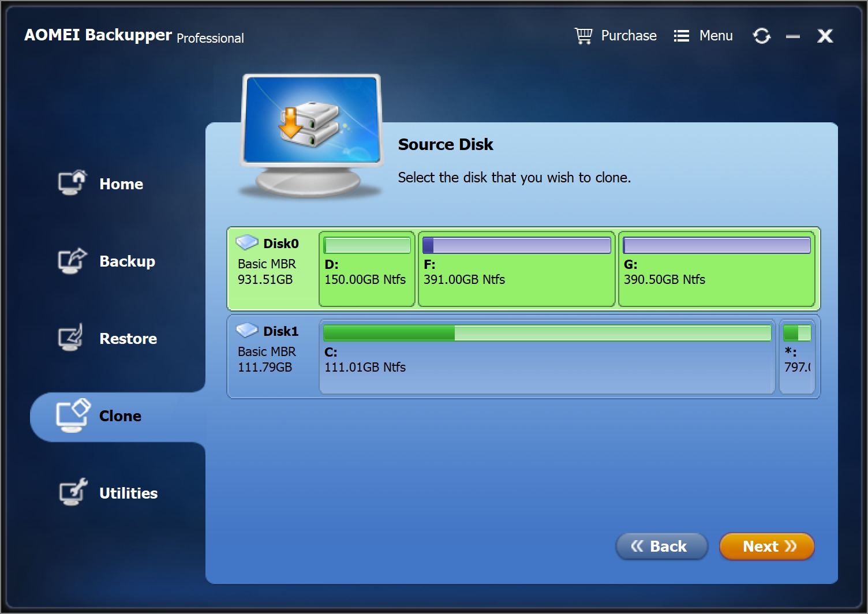Click the Disk1 drive icon

[247, 330]
